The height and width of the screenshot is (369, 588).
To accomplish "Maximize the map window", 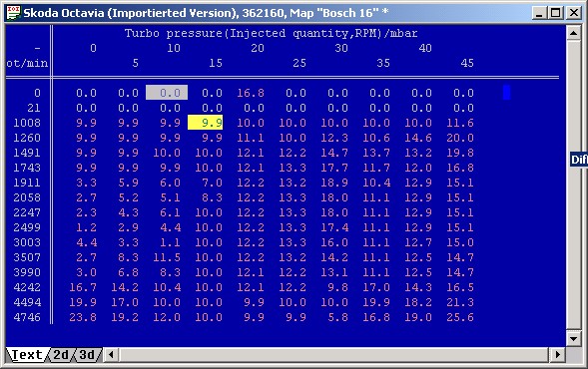I will [x=555, y=13].
